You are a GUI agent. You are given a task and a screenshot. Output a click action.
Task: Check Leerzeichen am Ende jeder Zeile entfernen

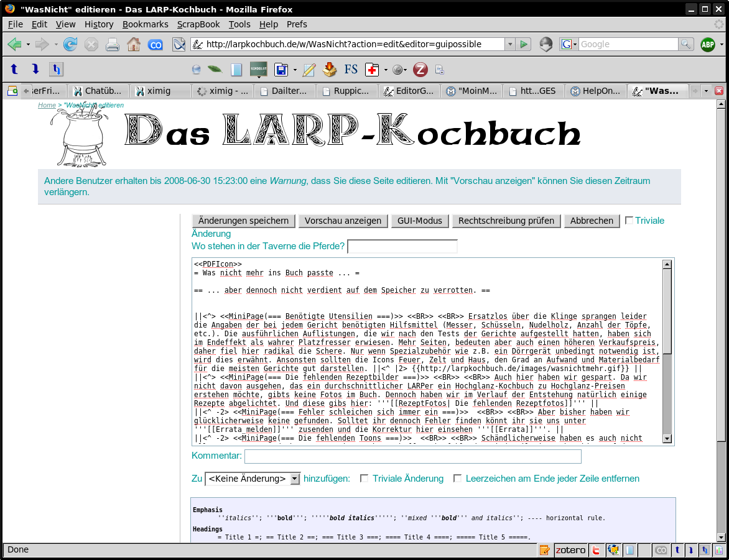click(x=457, y=479)
